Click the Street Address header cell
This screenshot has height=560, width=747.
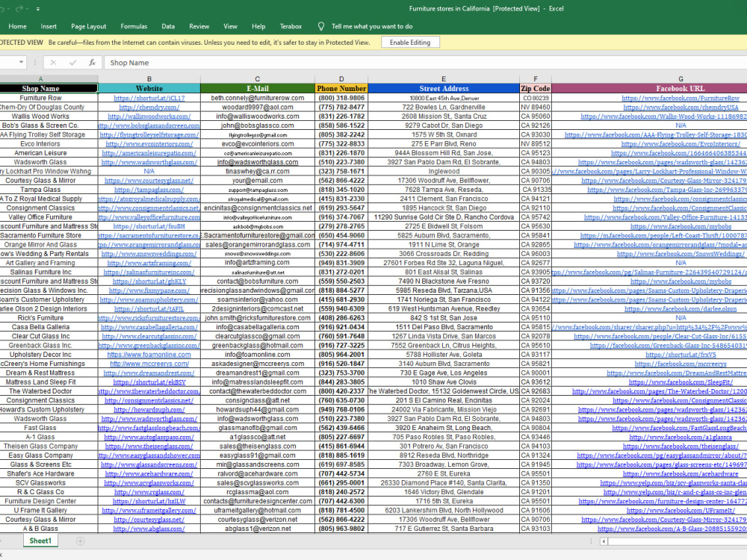coord(444,88)
